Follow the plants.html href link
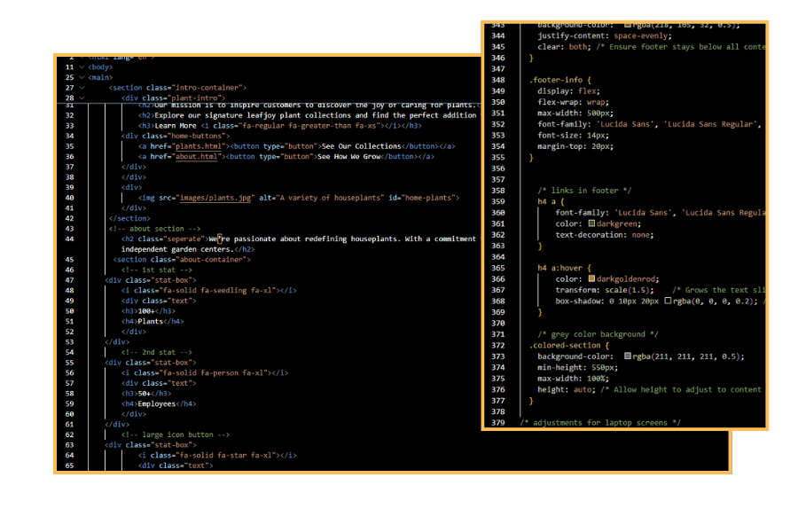This screenshot has width=798, height=532. tap(199, 146)
